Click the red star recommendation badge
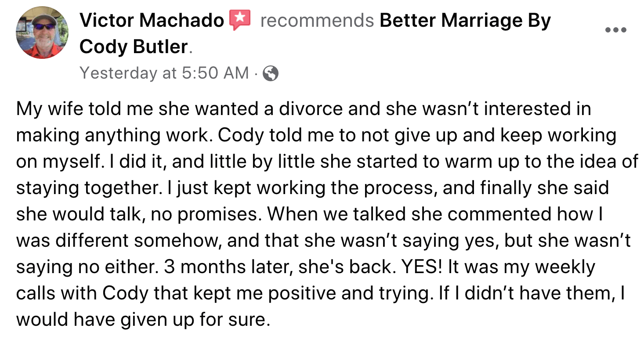Screen dimensions: 644x346 click(x=240, y=20)
